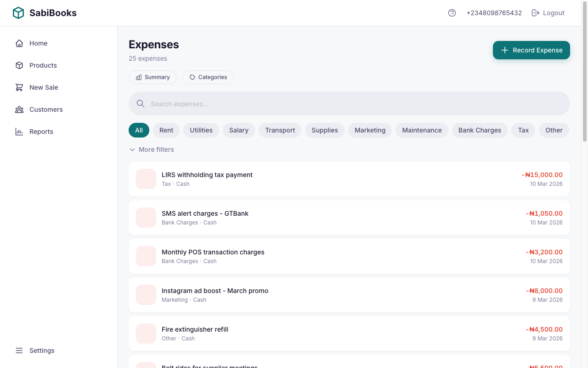Switch to the Categories view
The image size is (588, 368).
point(208,77)
